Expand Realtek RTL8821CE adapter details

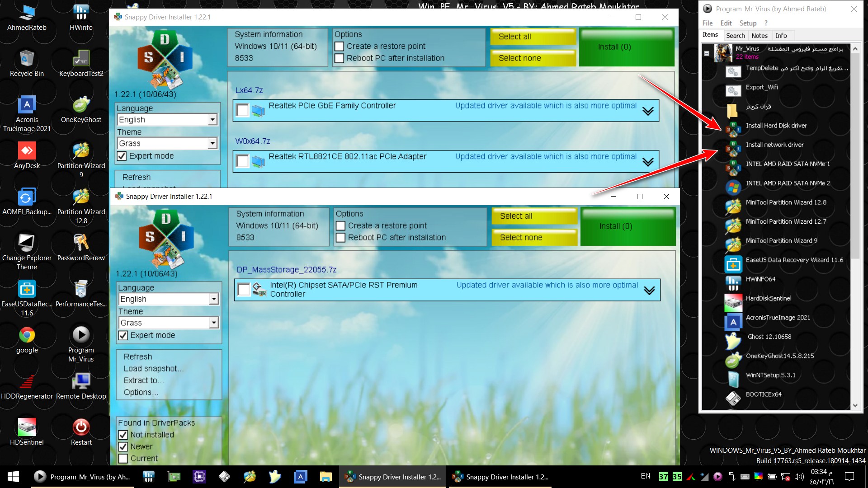click(648, 162)
